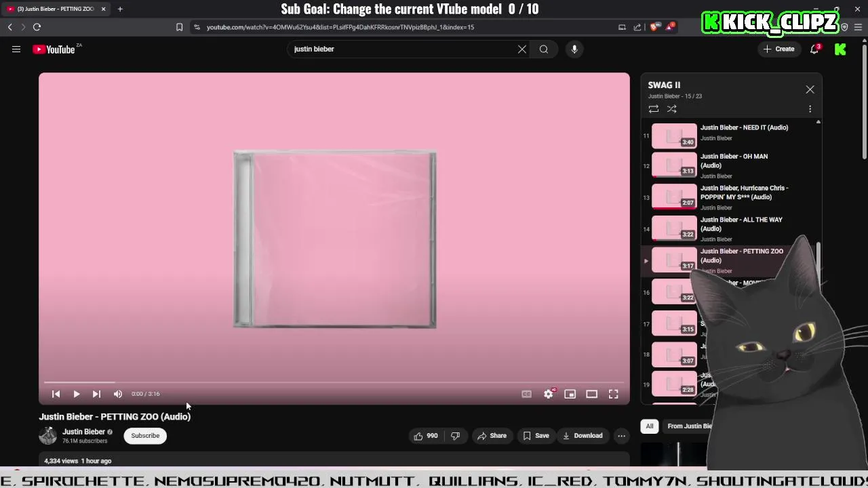Close the Justin Bieber PETTING ZOO tab

[x=103, y=9]
